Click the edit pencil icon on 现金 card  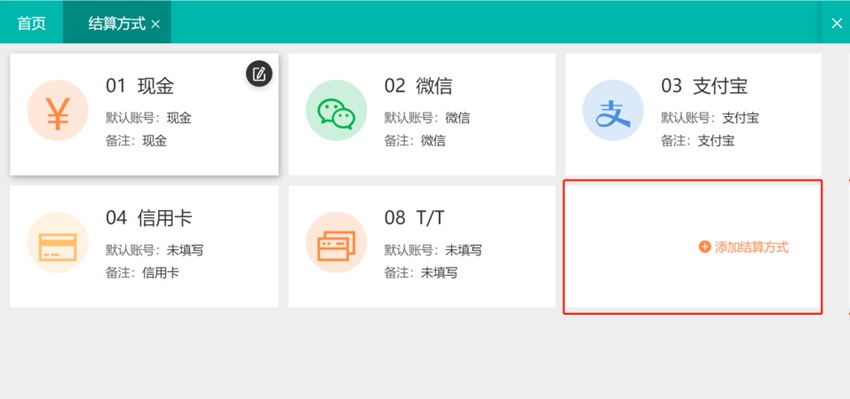pyautogui.click(x=259, y=74)
